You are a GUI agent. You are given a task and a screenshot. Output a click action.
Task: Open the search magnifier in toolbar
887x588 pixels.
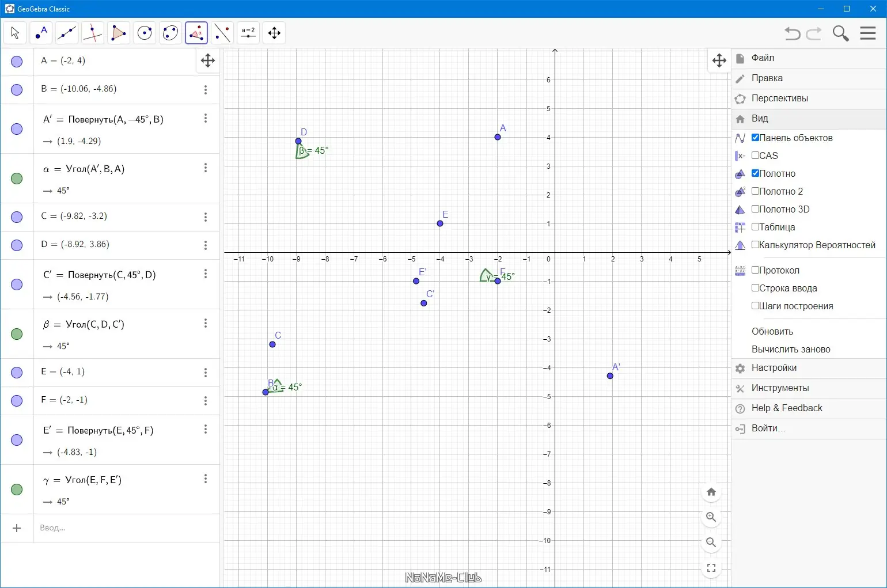[841, 33]
